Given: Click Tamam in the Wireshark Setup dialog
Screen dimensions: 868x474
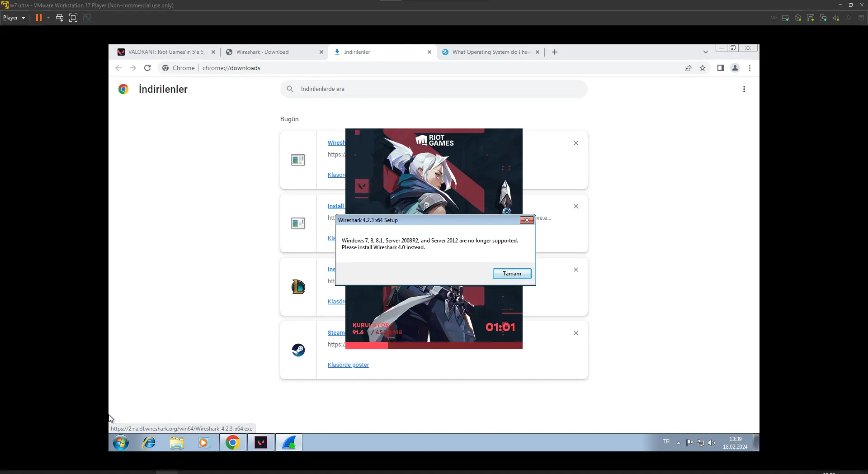Looking at the screenshot, I should point(512,274).
